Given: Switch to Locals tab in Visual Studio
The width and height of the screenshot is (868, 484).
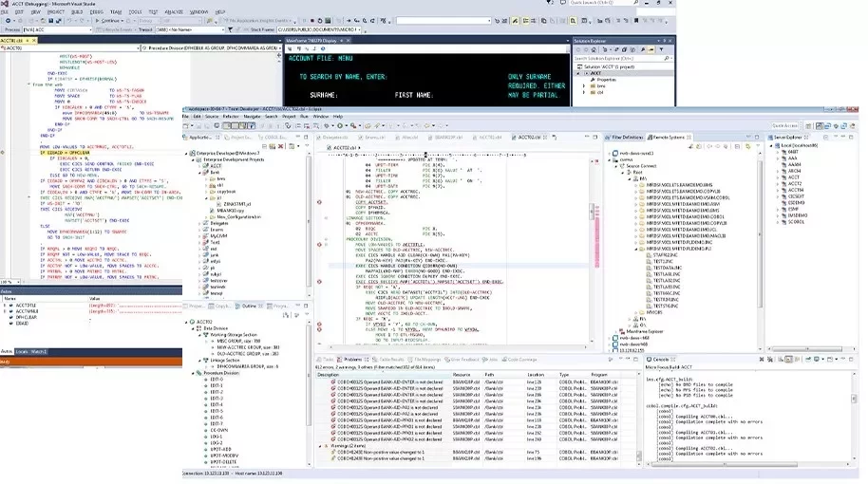Looking at the screenshot, I should click(22, 352).
